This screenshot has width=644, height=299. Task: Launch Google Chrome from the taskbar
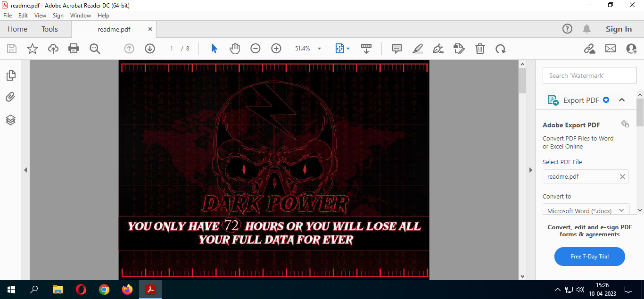(104, 290)
